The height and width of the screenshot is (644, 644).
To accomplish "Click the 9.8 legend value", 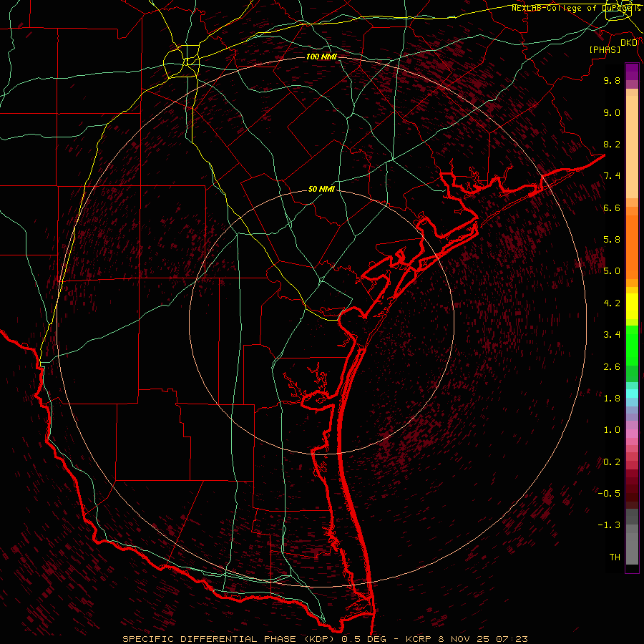I will pos(612,80).
